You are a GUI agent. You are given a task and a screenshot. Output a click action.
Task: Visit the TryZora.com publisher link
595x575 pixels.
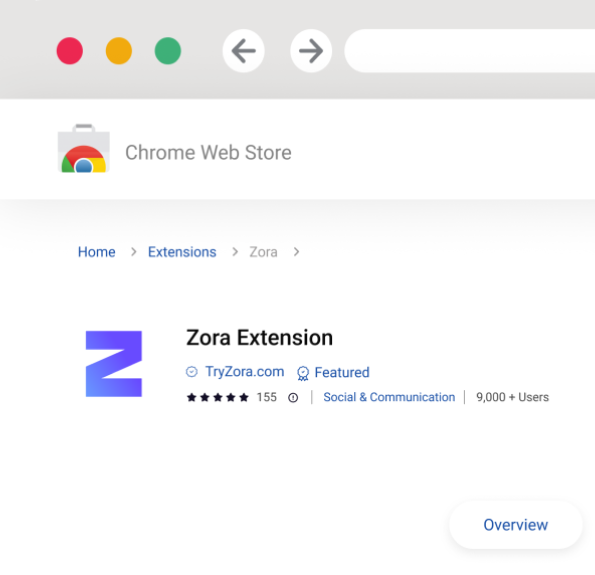(245, 372)
